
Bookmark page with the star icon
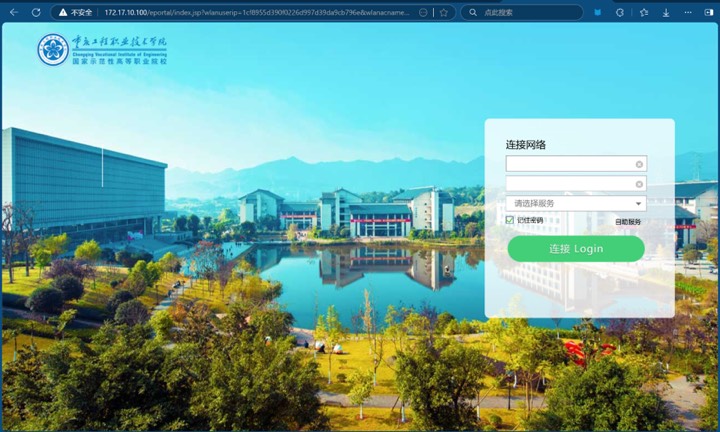444,12
